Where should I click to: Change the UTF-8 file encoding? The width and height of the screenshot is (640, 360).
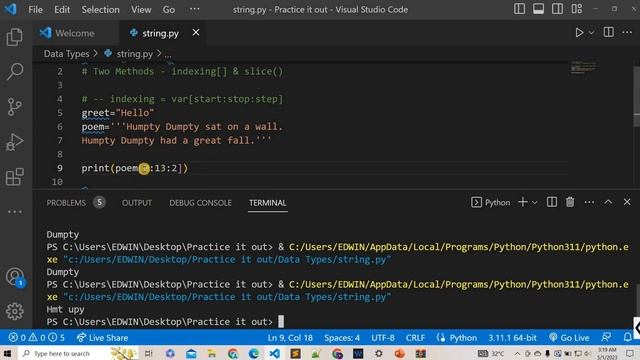pos(383,338)
